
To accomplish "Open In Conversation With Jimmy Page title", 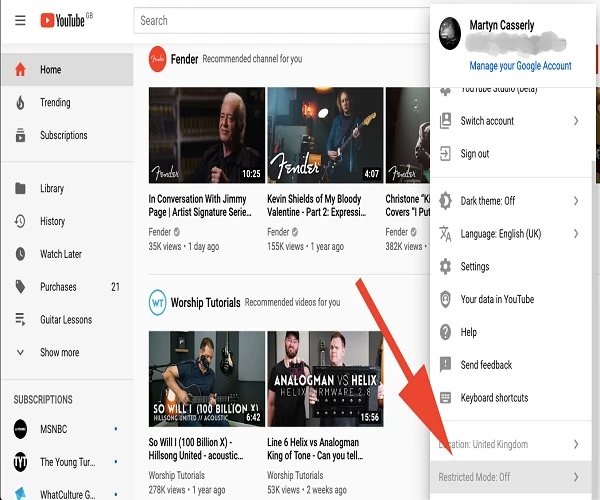I will pos(200,205).
